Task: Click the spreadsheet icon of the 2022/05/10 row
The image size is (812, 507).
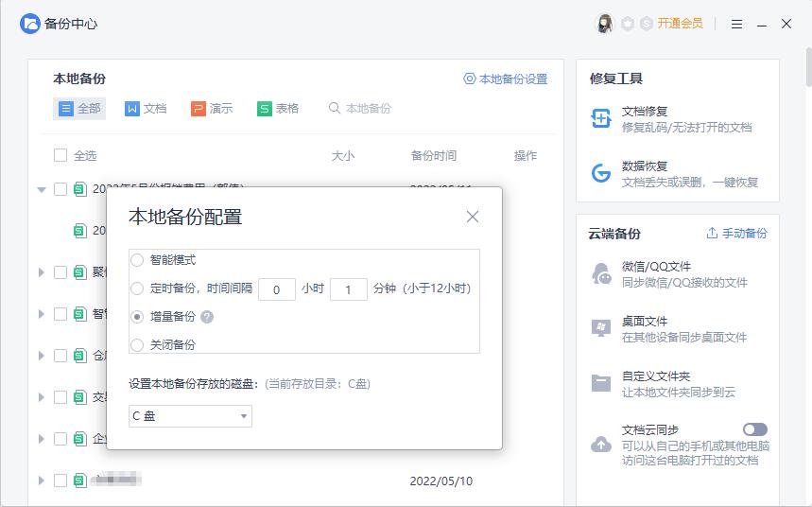Action: point(79,481)
